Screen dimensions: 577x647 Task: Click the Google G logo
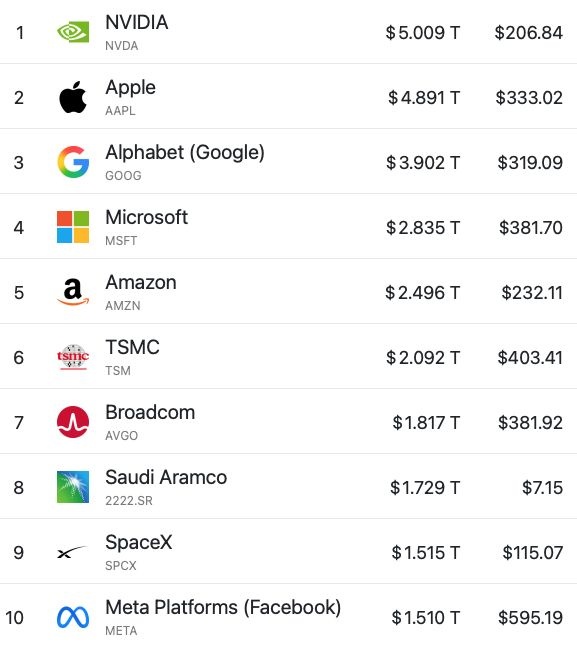(73, 162)
